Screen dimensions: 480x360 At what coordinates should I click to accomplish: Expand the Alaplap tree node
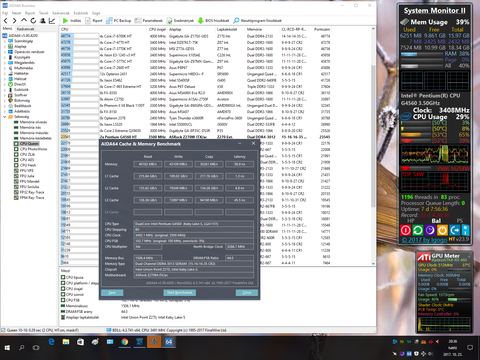point(5,46)
